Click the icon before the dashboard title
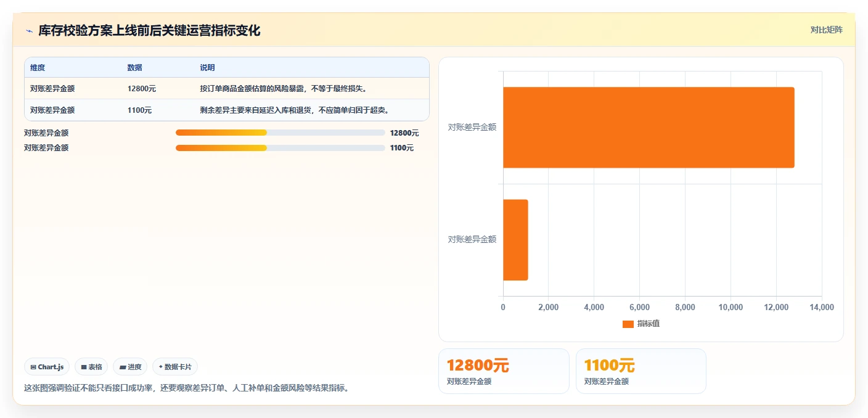Screen dimensions: 868x418 [x=29, y=31]
